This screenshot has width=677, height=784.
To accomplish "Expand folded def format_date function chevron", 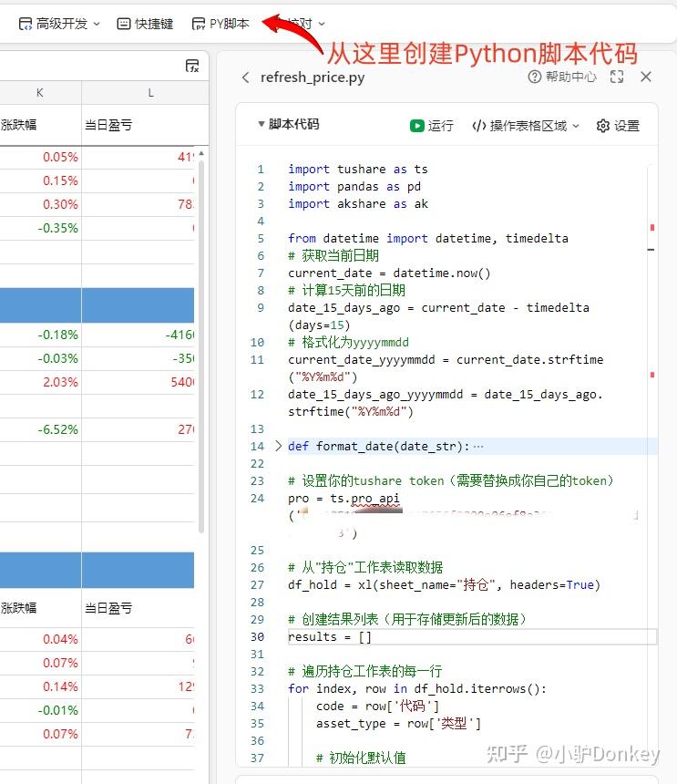I will [278, 446].
